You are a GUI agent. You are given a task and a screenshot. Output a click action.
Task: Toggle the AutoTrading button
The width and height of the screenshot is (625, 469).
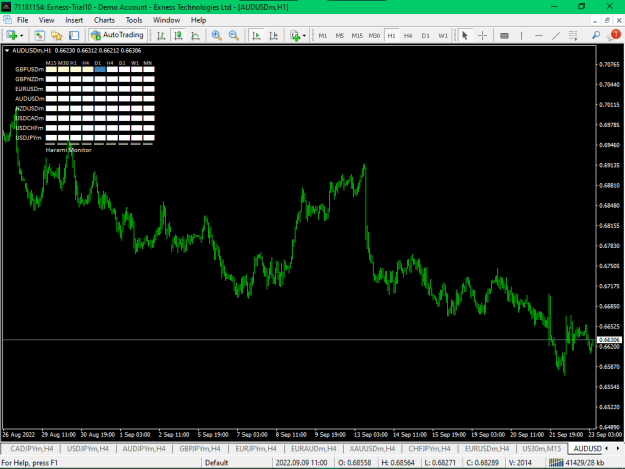[117, 35]
